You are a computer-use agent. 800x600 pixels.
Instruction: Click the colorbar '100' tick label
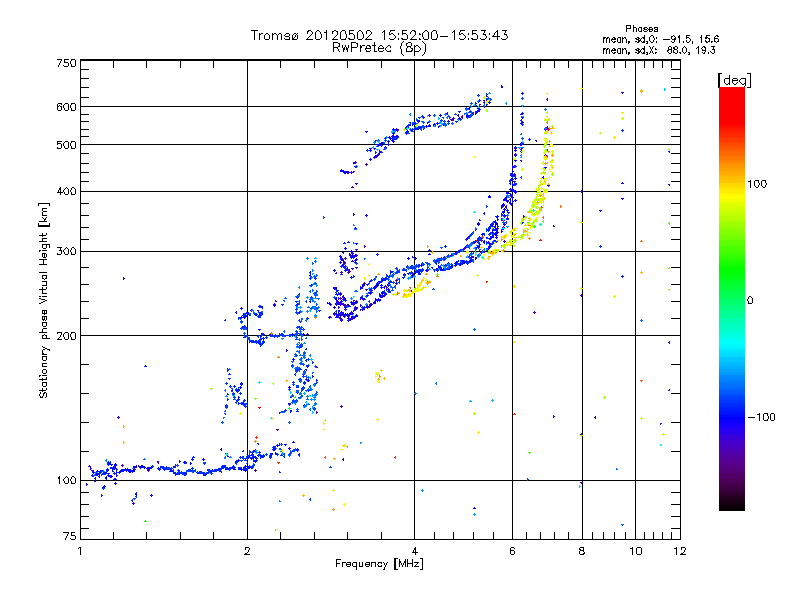(757, 184)
